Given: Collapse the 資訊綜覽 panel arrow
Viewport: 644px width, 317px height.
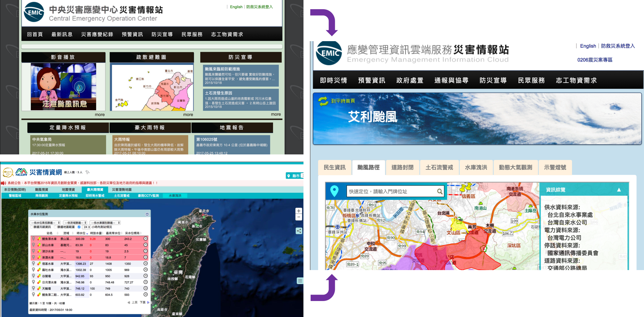Looking at the screenshot, I should tap(619, 190).
